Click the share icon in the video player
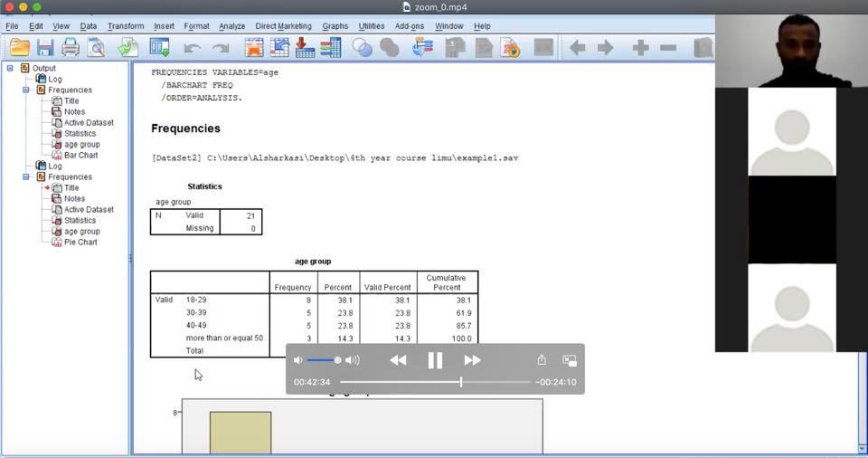868x458 pixels. [x=542, y=360]
